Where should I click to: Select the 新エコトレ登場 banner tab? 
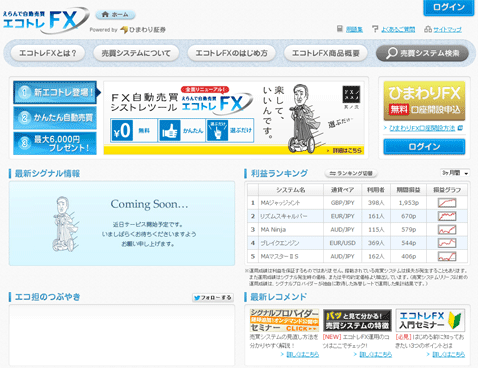tap(55, 92)
